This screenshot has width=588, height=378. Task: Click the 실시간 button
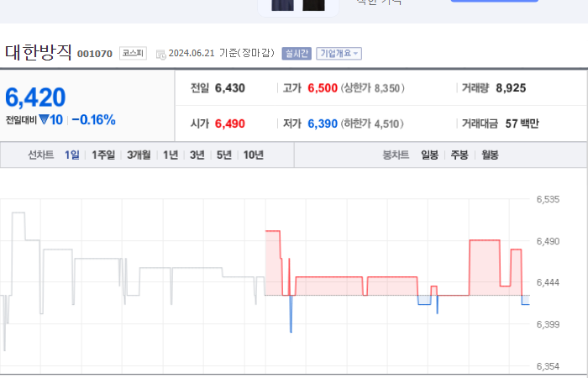[297, 54]
